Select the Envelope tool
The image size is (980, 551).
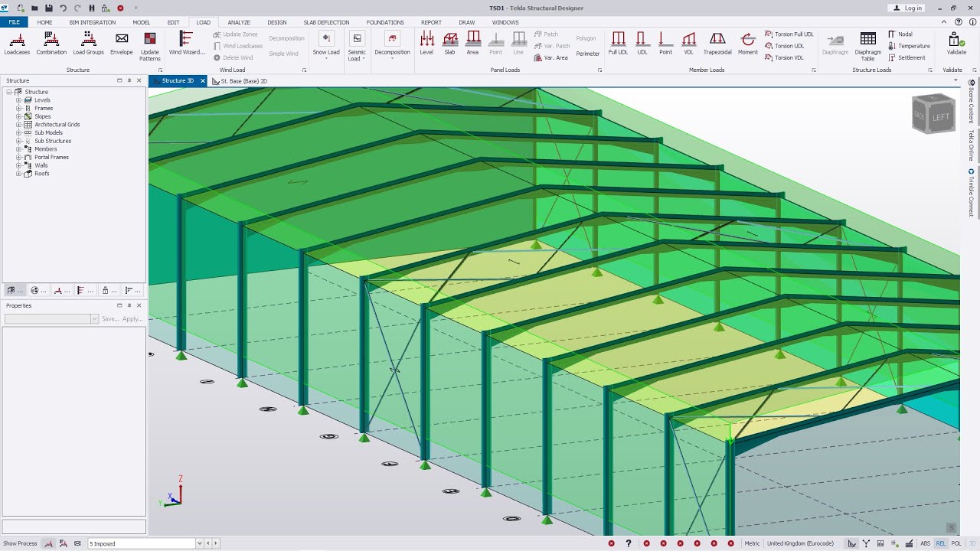point(122,44)
